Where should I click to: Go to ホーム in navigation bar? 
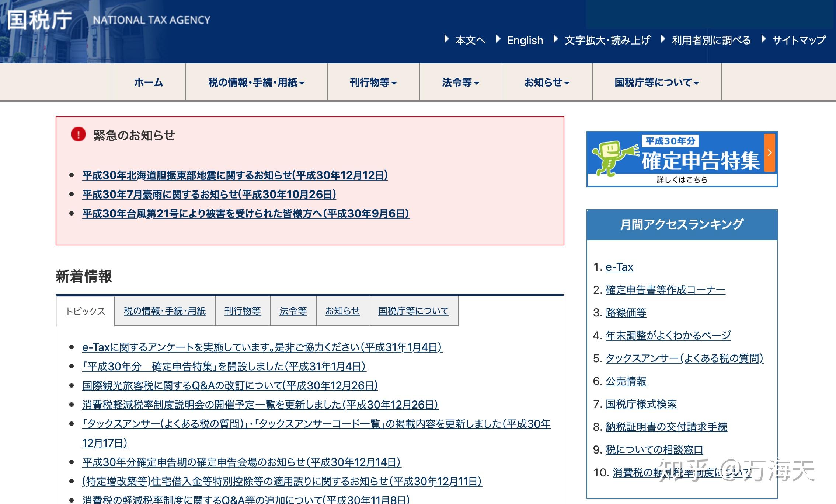149,83
